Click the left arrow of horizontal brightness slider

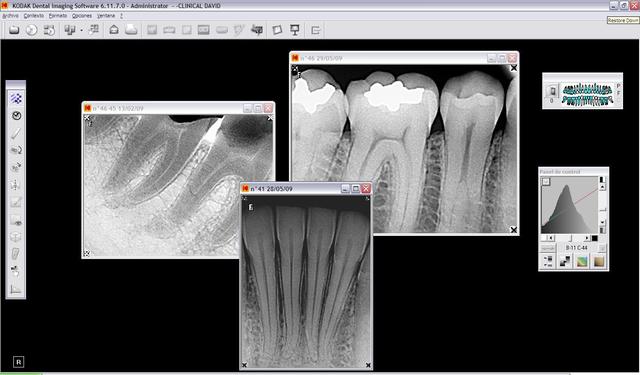tap(551, 238)
